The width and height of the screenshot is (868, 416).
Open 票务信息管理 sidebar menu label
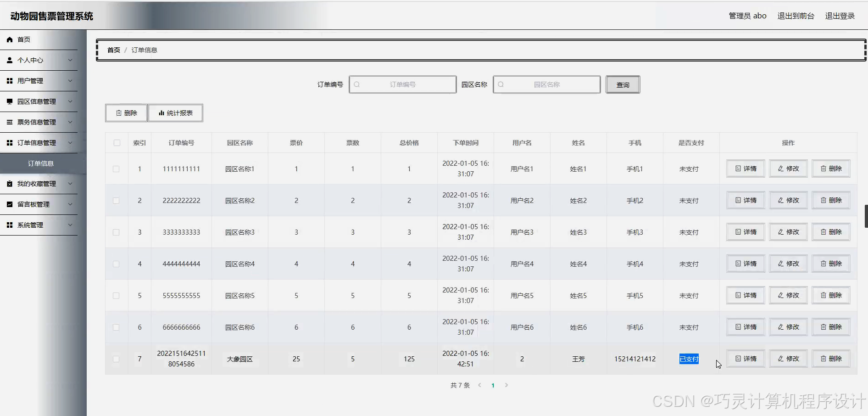coord(37,122)
